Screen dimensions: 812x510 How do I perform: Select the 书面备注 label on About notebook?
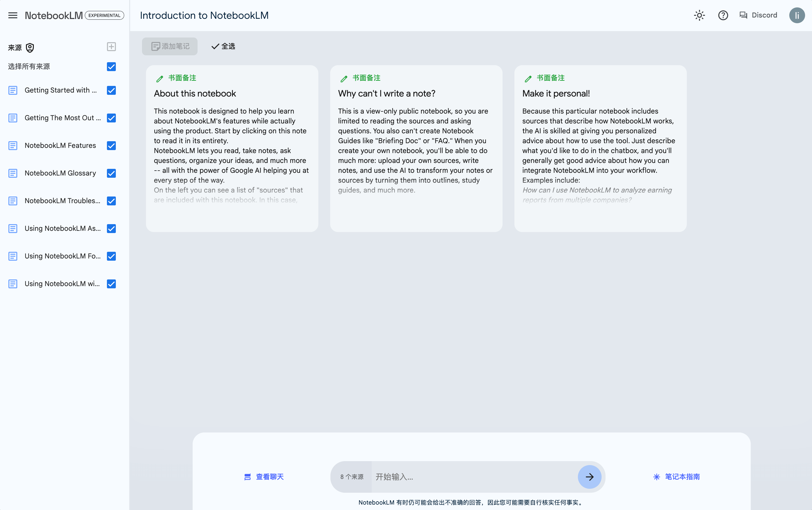coord(182,77)
